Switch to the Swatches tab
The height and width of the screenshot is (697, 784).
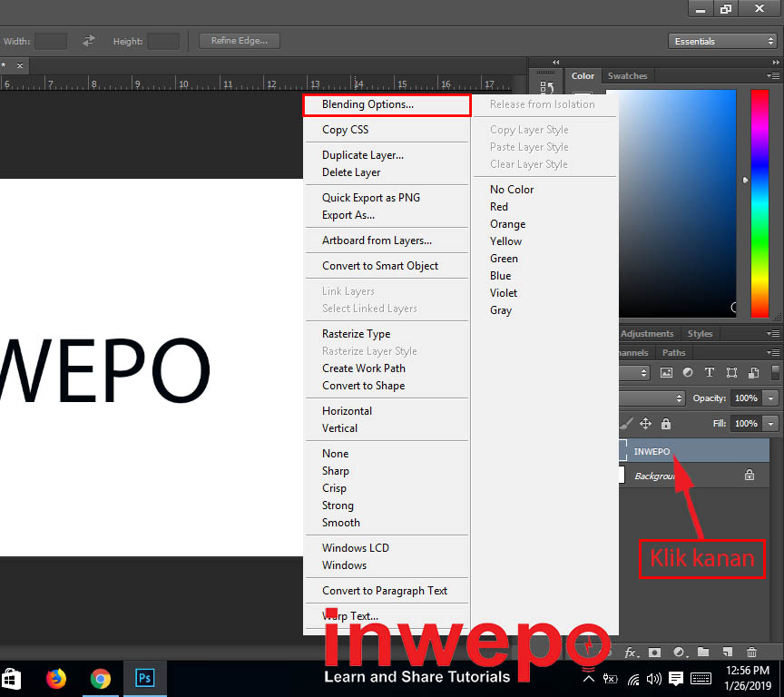tap(627, 76)
